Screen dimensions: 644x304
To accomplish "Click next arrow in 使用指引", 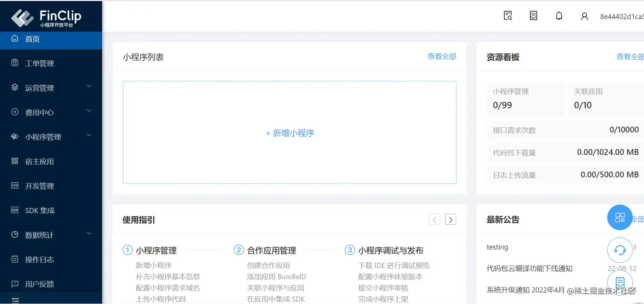I will pyautogui.click(x=451, y=219).
